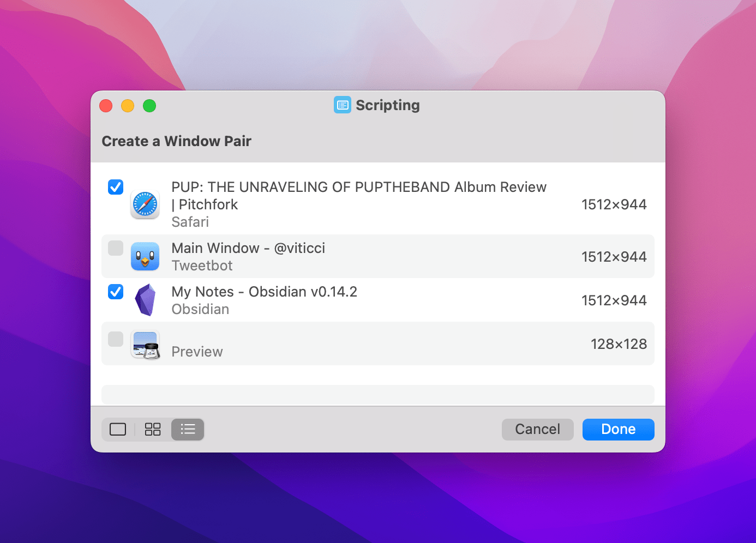Check the Preview window checkbox
The height and width of the screenshot is (543, 756).
(116, 339)
